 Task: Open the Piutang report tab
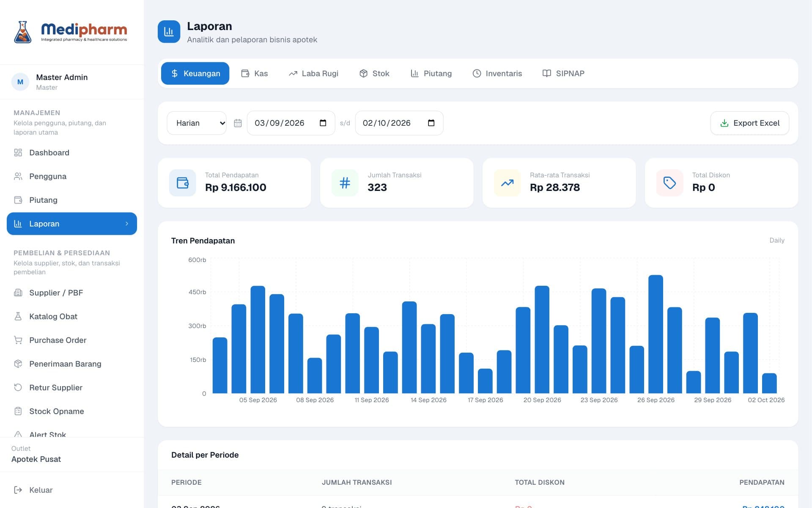point(431,73)
